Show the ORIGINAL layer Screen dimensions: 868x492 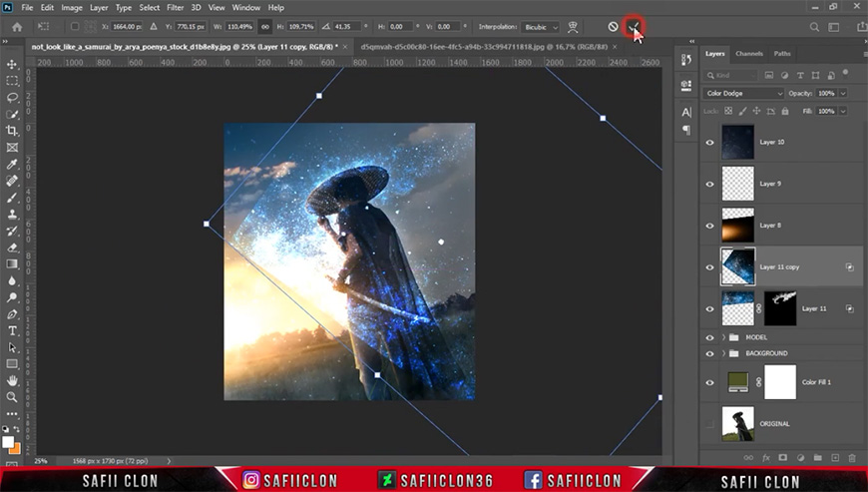[x=709, y=424]
